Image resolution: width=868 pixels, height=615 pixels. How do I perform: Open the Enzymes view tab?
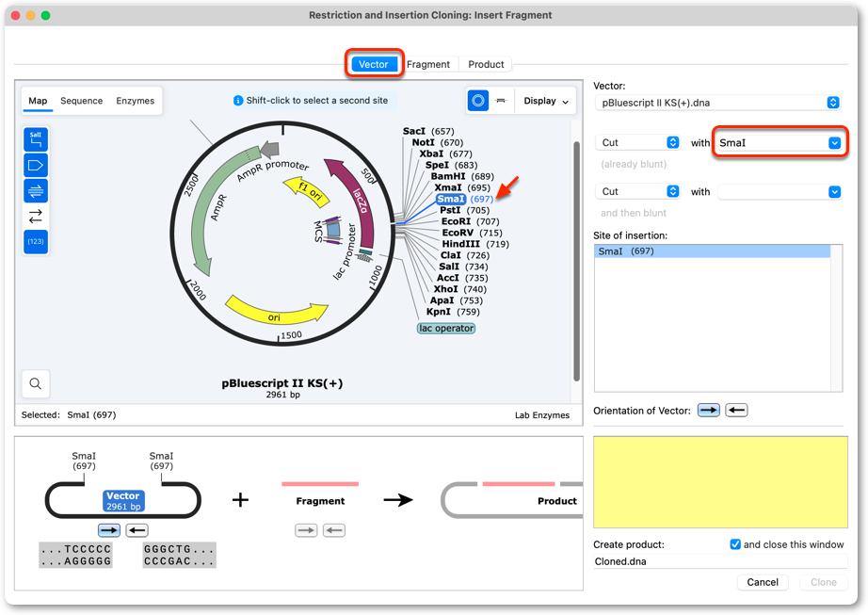[x=135, y=101]
